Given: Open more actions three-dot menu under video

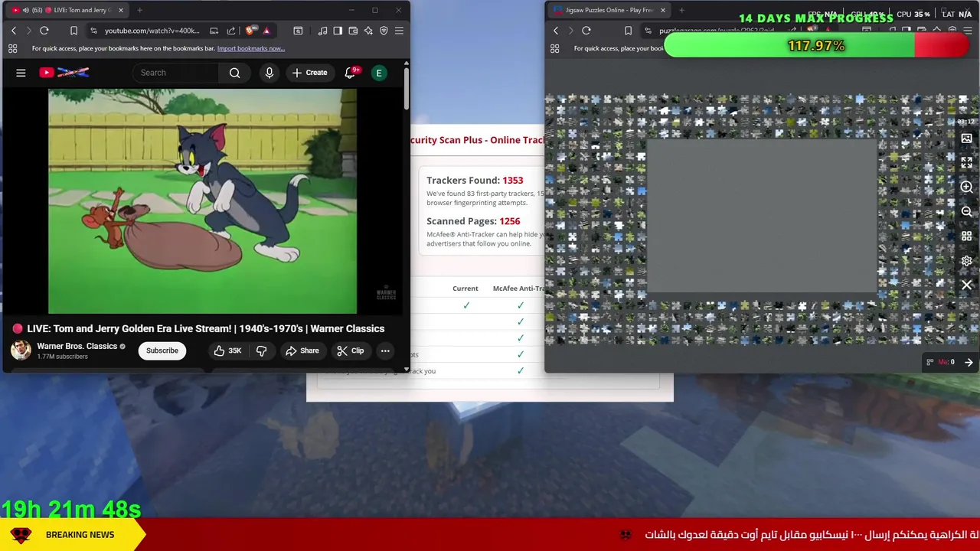Looking at the screenshot, I should [385, 350].
